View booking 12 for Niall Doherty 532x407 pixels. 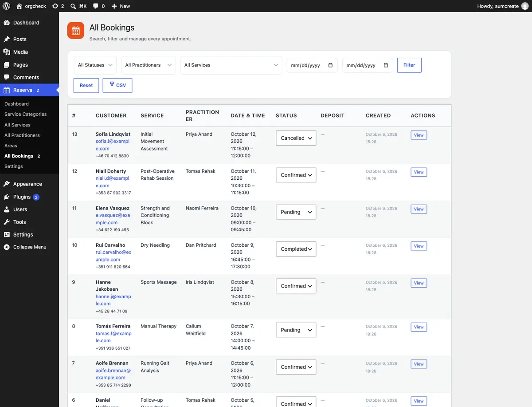point(419,172)
